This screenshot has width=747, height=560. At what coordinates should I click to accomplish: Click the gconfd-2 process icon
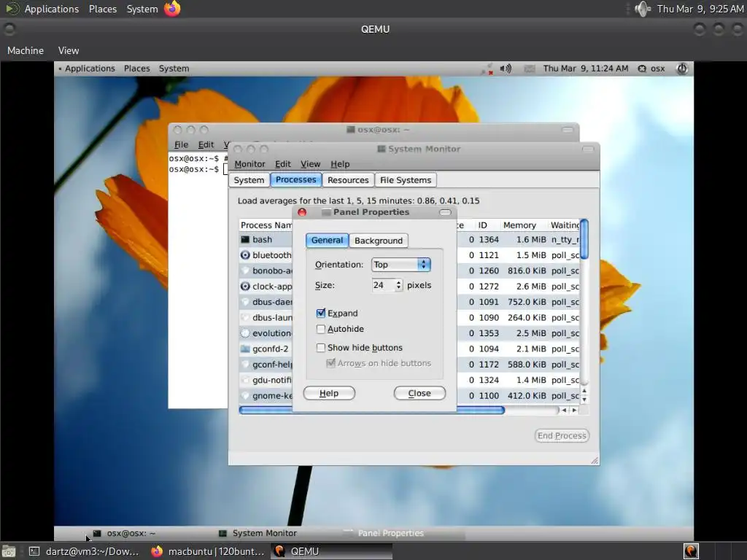click(245, 349)
